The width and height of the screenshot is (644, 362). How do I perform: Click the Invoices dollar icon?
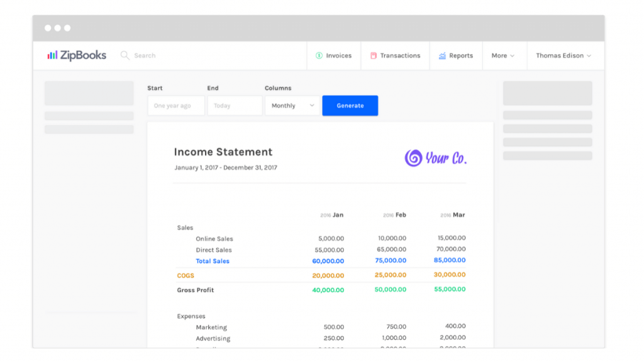[319, 55]
